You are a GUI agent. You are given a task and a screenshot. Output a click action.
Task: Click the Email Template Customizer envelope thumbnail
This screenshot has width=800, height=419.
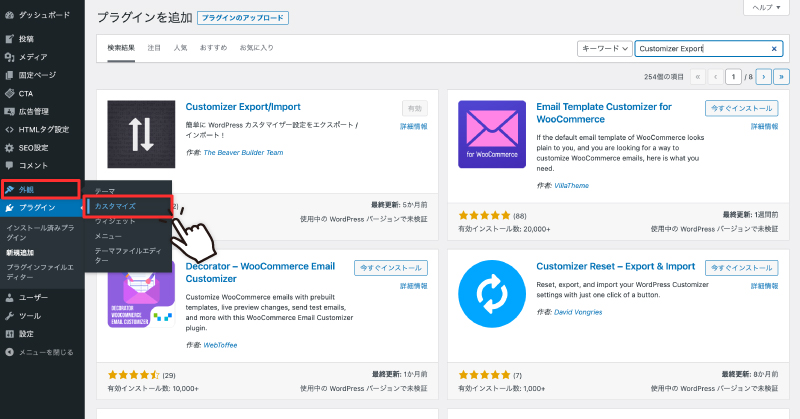[492, 134]
